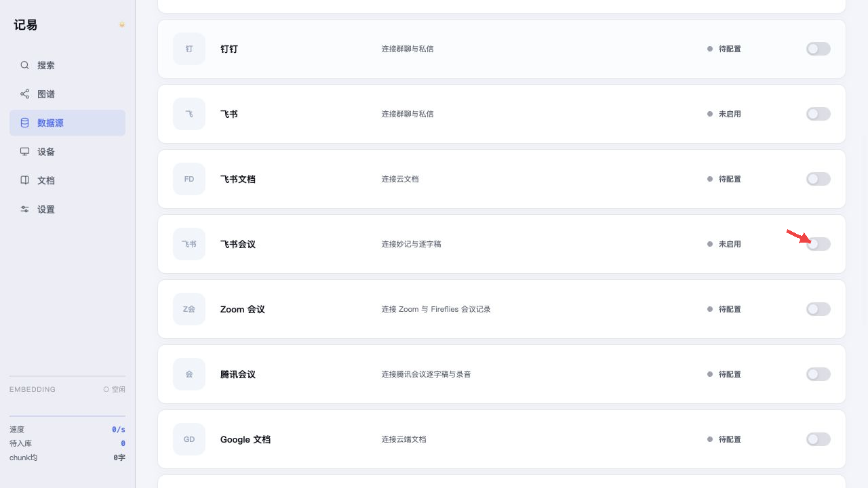Open the 飞书 connector row title
This screenshot has height=488, width=868.
(229, 114)
